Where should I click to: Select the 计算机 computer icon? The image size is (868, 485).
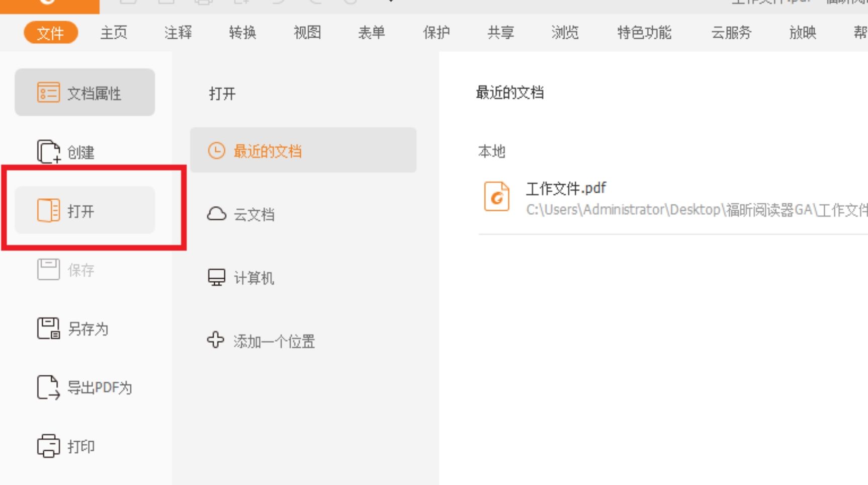[216, 277]
